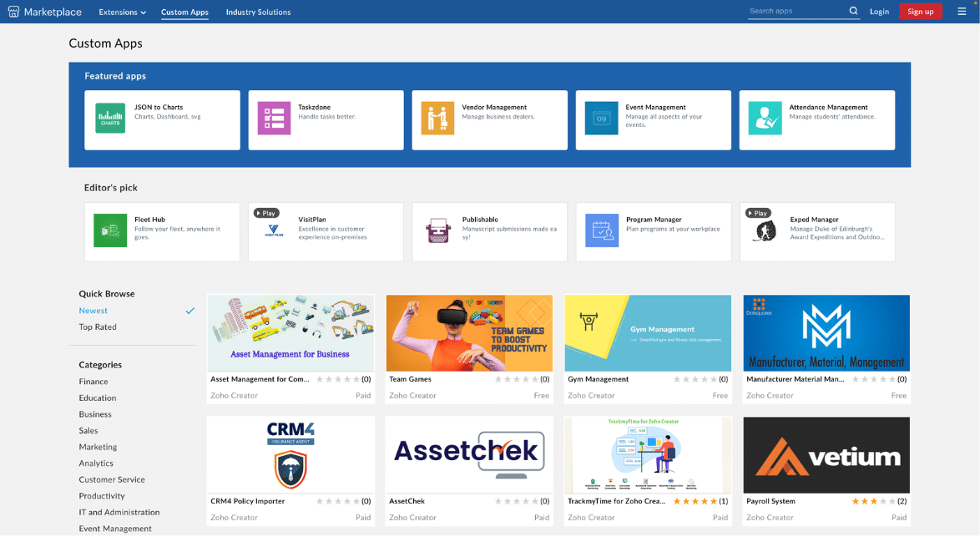Open the Taskzdone purple checklist icon
Screen dimensions: 980x537
click(x=274, y=119)
